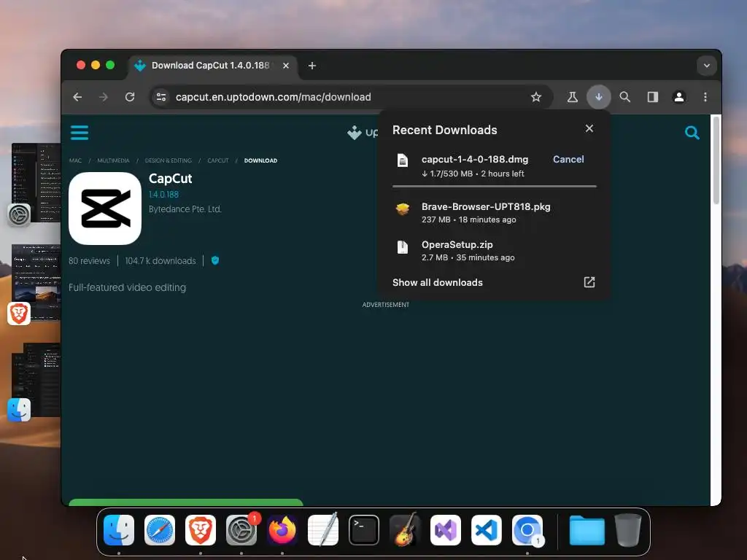Open Brave browser in the Dock
This screenshot has width=747, height=560.
[201, 530]
